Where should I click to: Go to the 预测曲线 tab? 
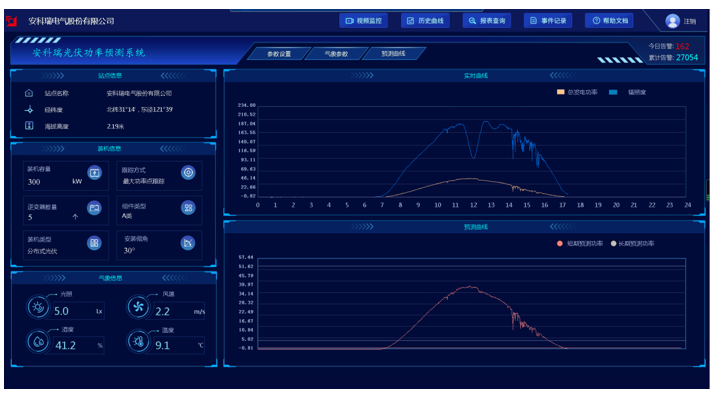[393, 54]
